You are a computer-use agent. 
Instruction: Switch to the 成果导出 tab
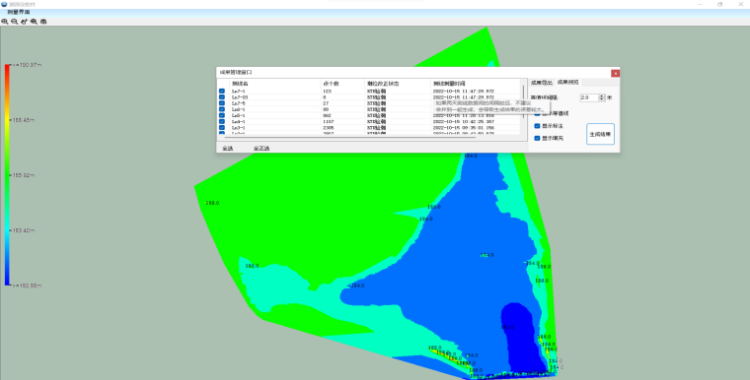[x=541, y=82]
